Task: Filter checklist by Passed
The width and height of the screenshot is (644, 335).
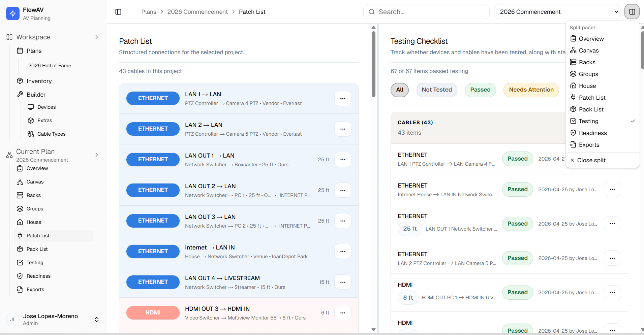Action: 480,90
